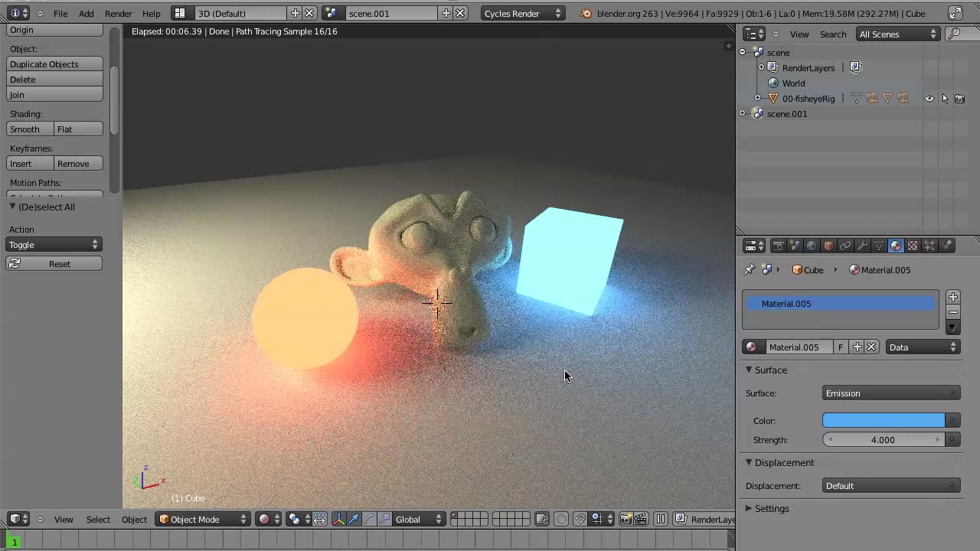Open the Scene properties tab icon
The width and height of the screenshot is (980, 551).
tap(795, 246)
